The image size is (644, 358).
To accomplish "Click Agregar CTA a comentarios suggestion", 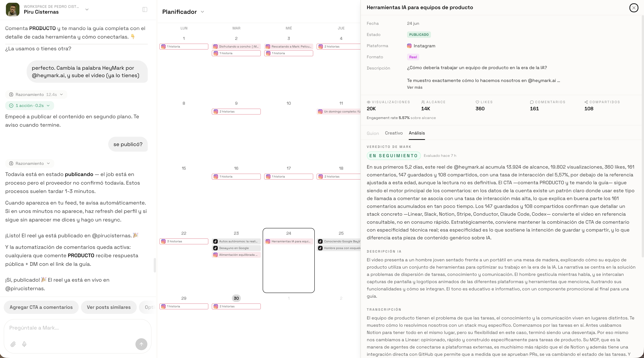I will click(41, 307).
